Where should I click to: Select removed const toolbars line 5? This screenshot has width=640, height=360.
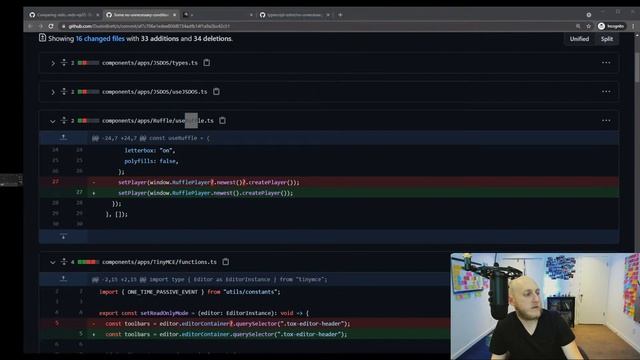[x=245, y=323]
